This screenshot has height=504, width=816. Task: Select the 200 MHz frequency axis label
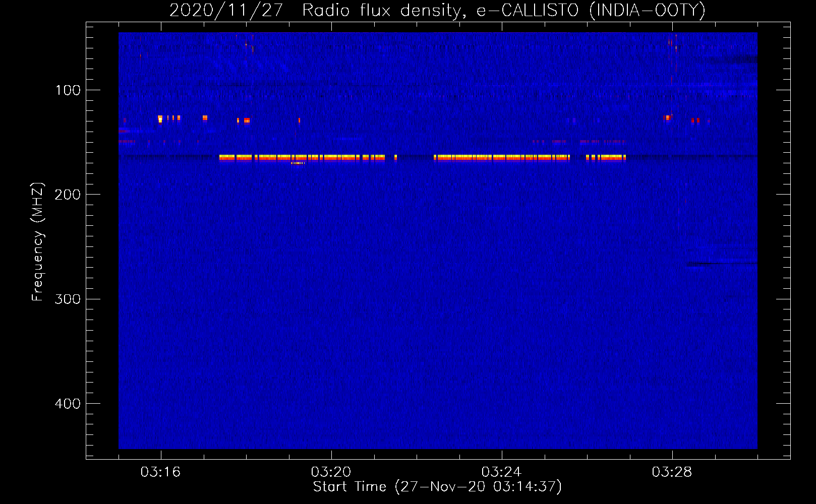pos(68,195)
